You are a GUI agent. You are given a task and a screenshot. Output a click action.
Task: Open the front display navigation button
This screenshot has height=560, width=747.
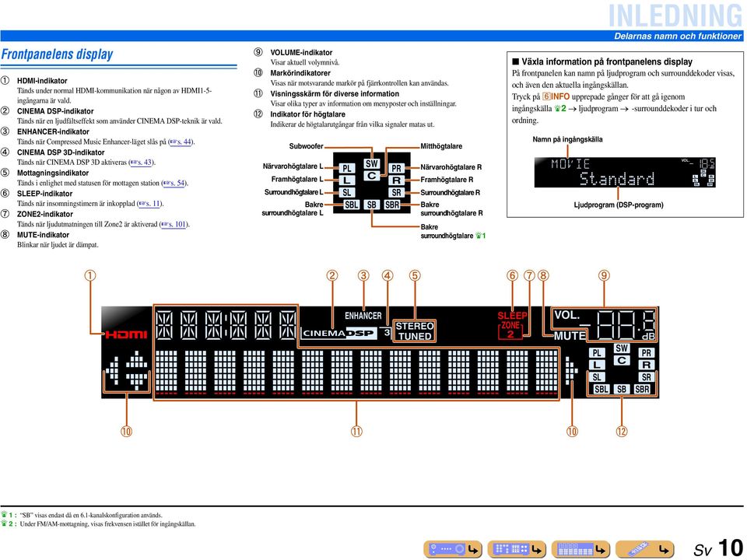[x=580, y=549]
